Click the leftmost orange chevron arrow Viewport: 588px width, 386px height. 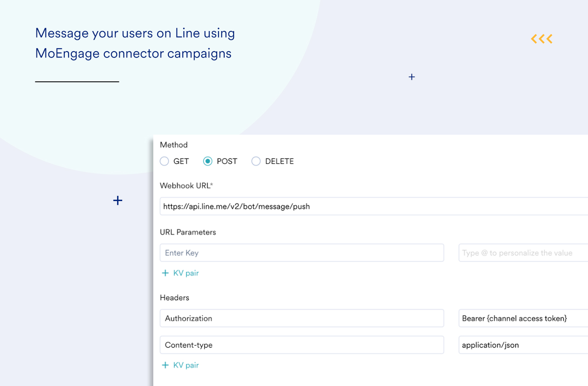click(x=534, y=39)
